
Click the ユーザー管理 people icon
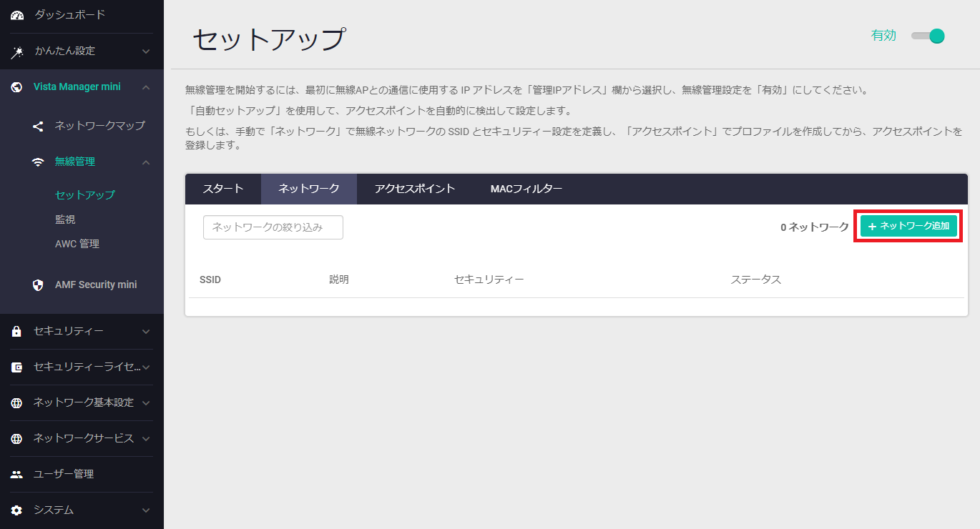point(17,475)
